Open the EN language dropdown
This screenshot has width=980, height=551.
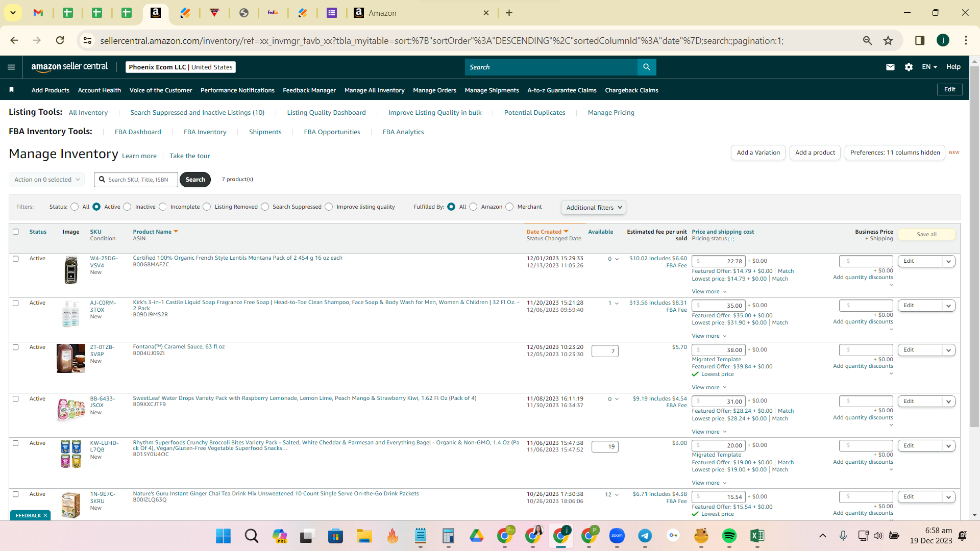(x=929, y=67)
